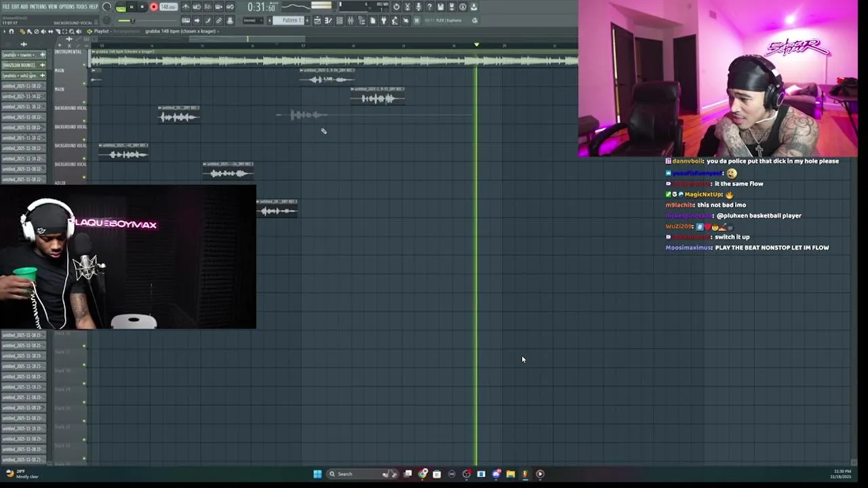Select the playlist slip tool
Screen dimensions: 868x488
(x=51, y=31)
